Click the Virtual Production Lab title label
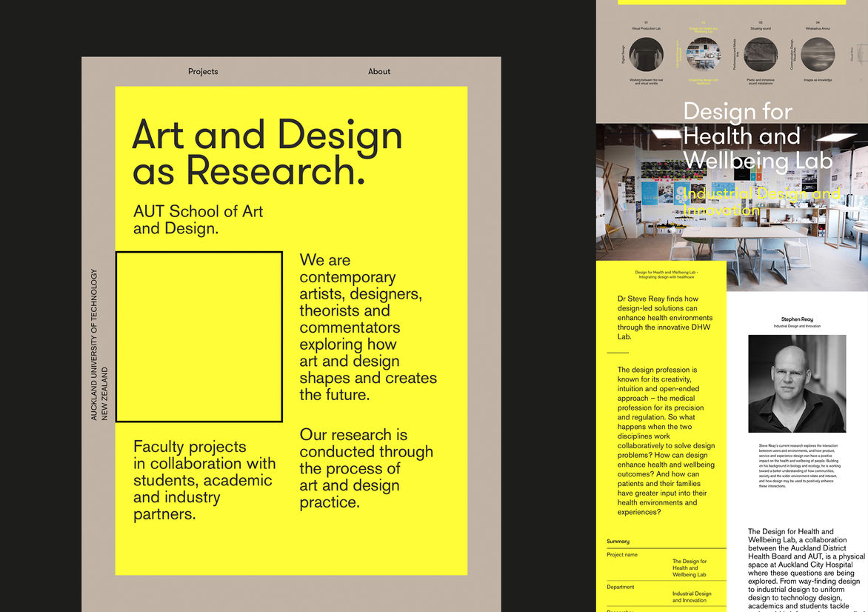The image size is (868, 612). tap(647, 29)
